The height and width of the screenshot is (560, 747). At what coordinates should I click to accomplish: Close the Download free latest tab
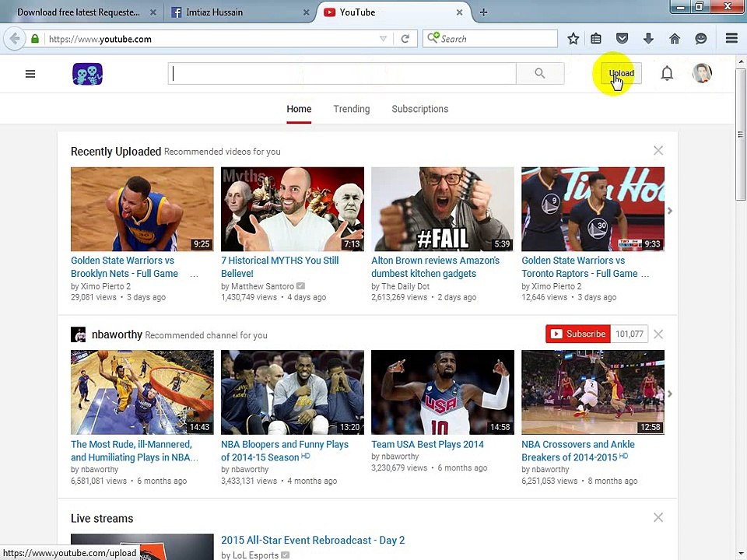click(x=153, y=12)
